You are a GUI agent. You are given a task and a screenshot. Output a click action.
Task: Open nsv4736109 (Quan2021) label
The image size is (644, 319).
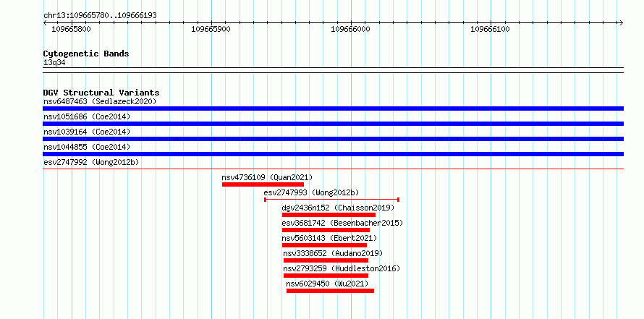pyautogui.click(x=267, y=177)
